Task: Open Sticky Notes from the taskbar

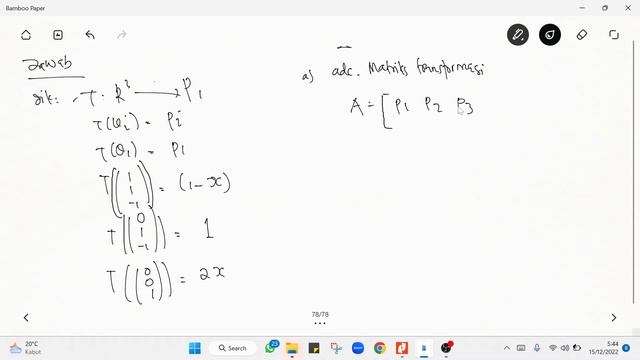Action: tap(314, 348)
